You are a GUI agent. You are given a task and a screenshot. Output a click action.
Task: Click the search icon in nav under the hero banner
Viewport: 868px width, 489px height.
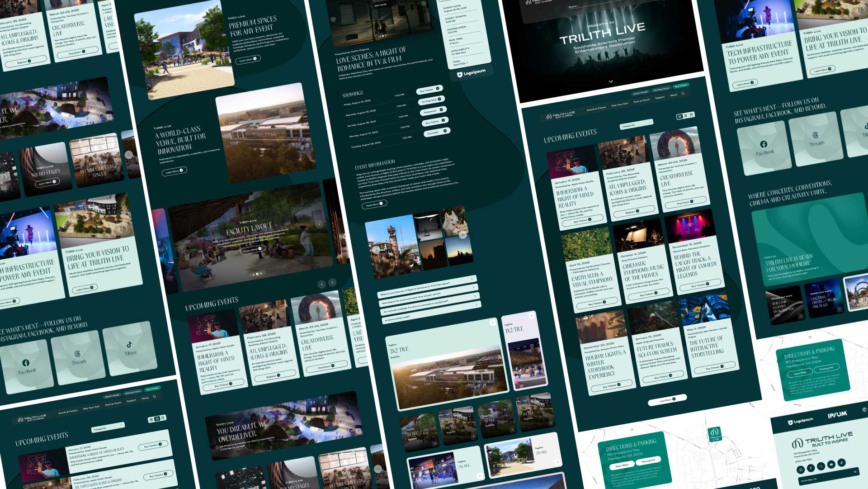pyautogui.click(x=683, y=94)
